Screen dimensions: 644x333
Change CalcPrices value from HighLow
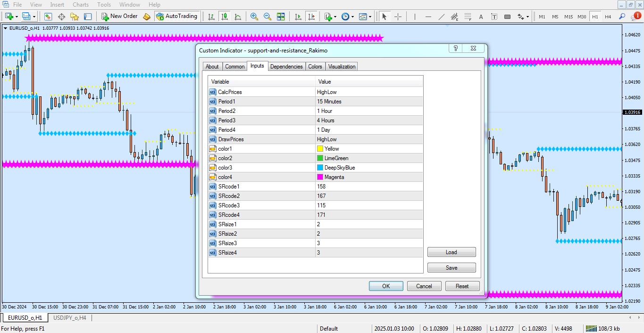pos(368,92)
